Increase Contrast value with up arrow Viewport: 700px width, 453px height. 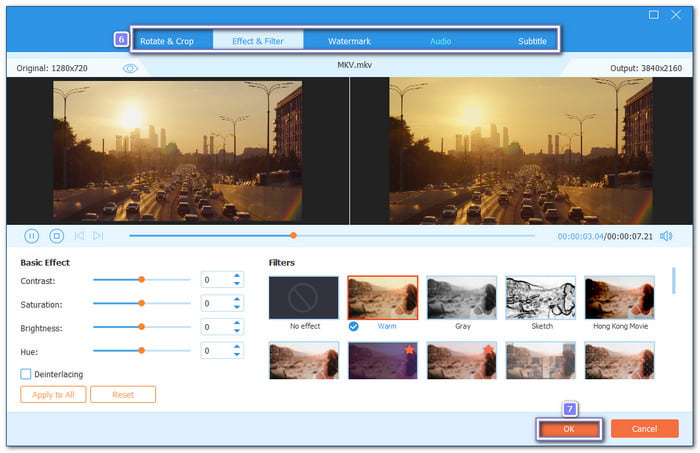[237, 275]
